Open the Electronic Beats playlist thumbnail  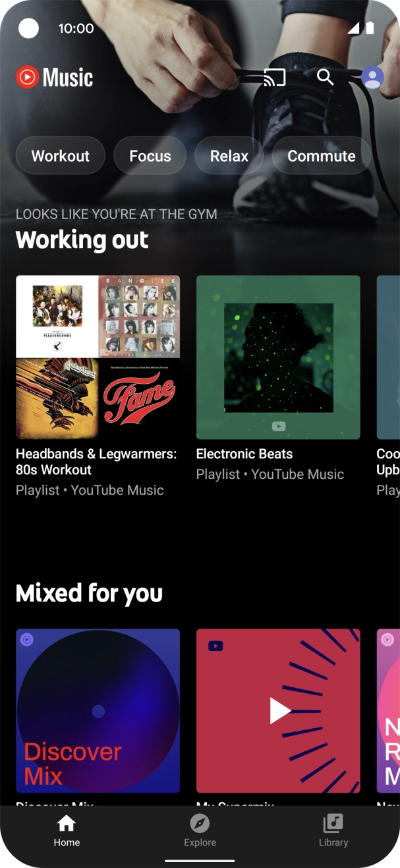tap(278, 357)
